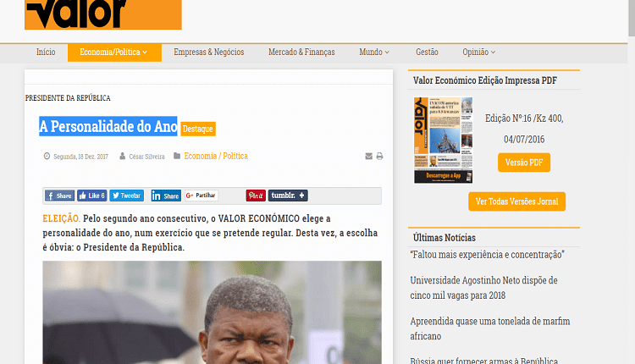Email this article via envelope icon

point(368,157)
